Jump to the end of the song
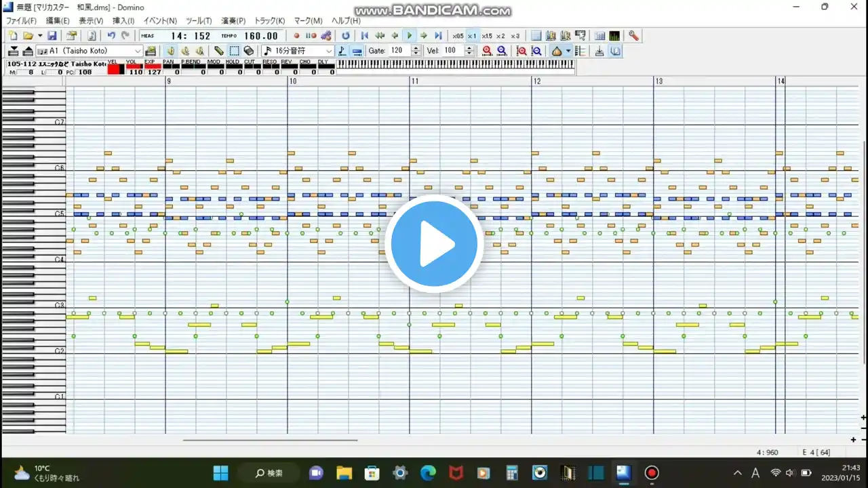868x488 pixels. tap(438, 36)
